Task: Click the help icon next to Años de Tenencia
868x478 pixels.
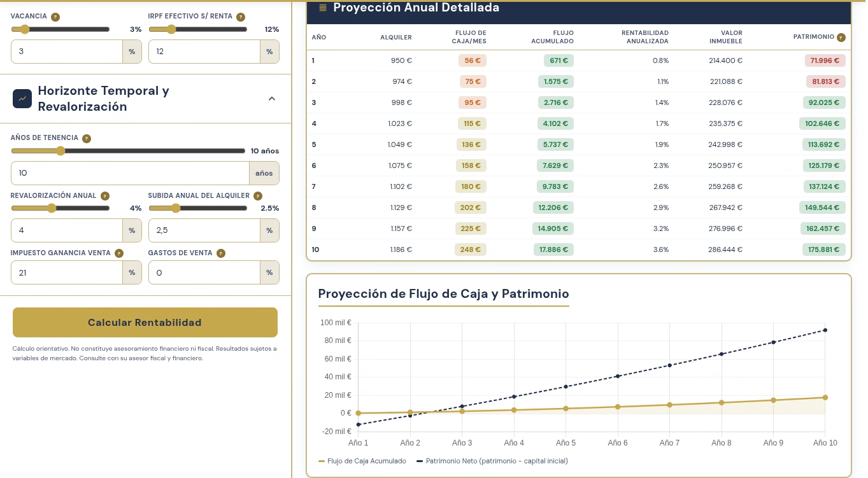Action: click(x=87, y=138)
